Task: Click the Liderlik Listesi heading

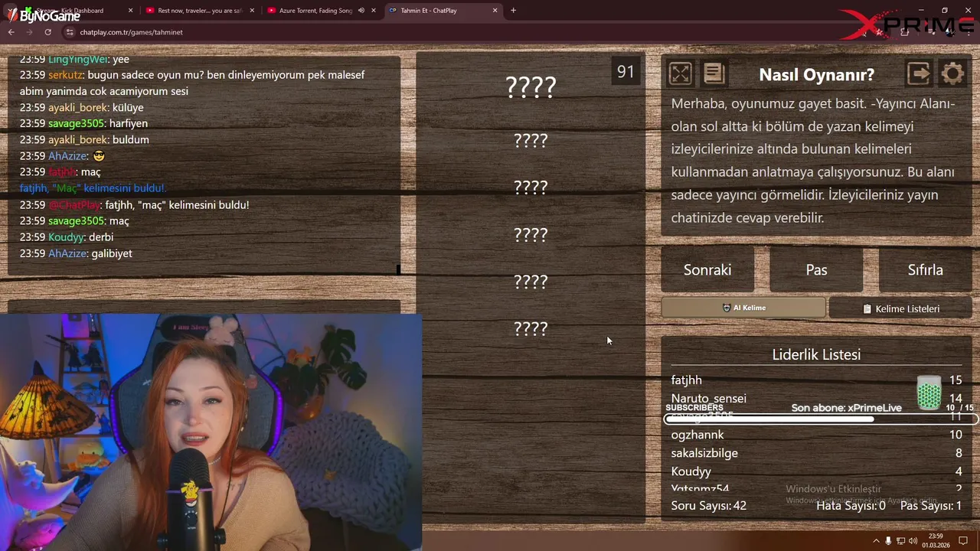Action: [x=816, y=354]
